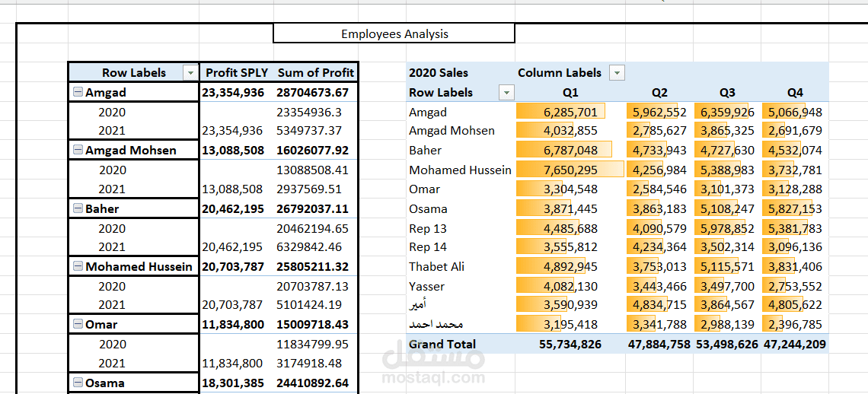
Task: Open the left pivot Row Labels filter dropdown
Action: tap(190, 73)
